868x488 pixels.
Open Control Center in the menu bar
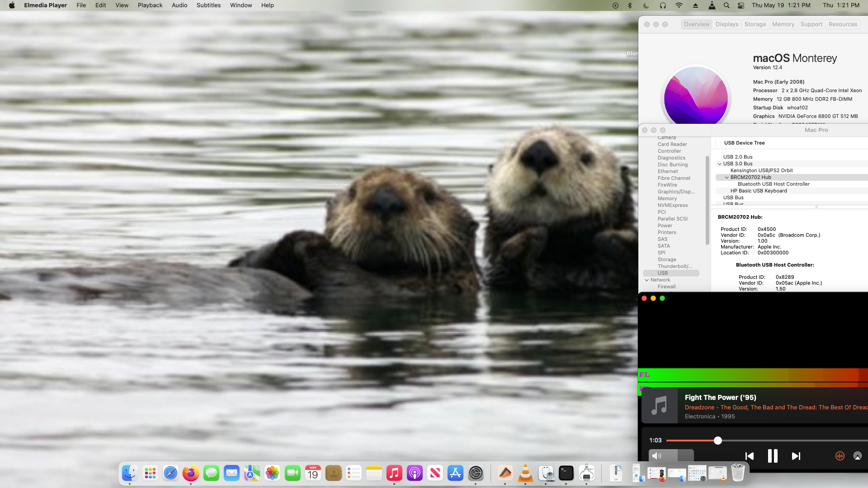[x=741, y=5]
